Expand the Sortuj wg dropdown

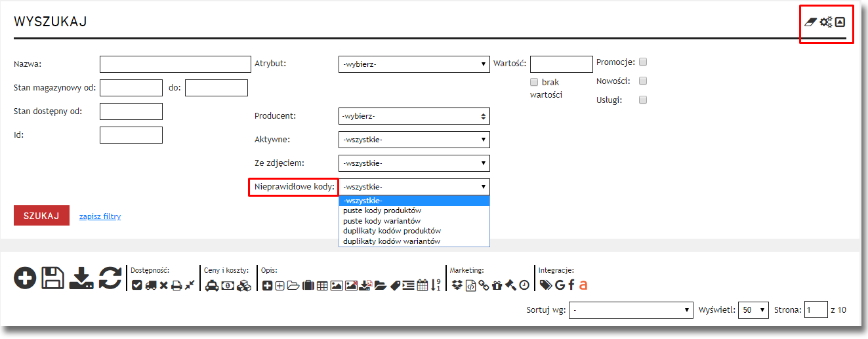pyautogui.click(x=630, y=310)
